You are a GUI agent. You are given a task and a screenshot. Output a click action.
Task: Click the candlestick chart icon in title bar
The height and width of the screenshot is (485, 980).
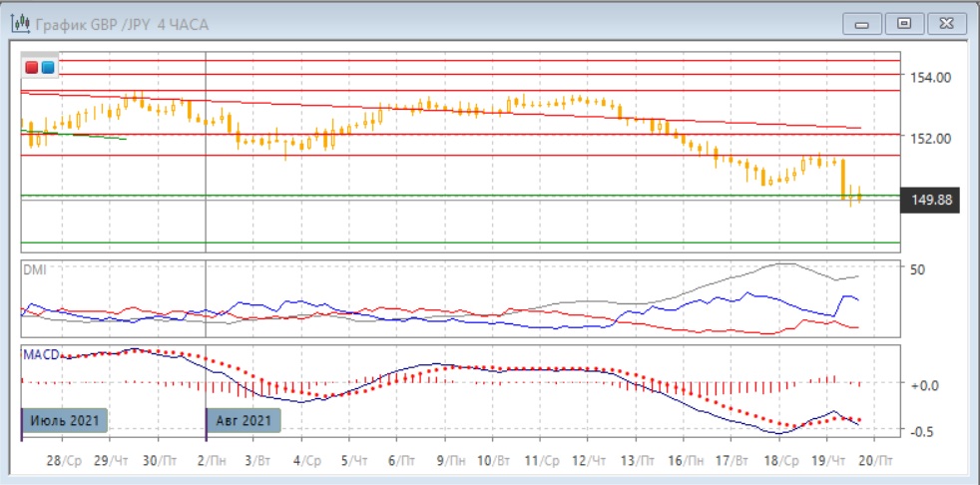[x=19, y=24]
